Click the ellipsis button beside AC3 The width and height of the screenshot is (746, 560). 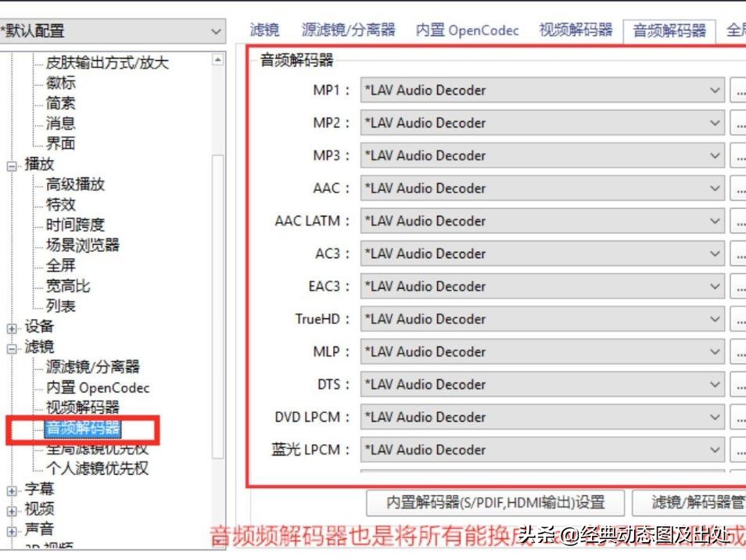(x=737, y=254)
